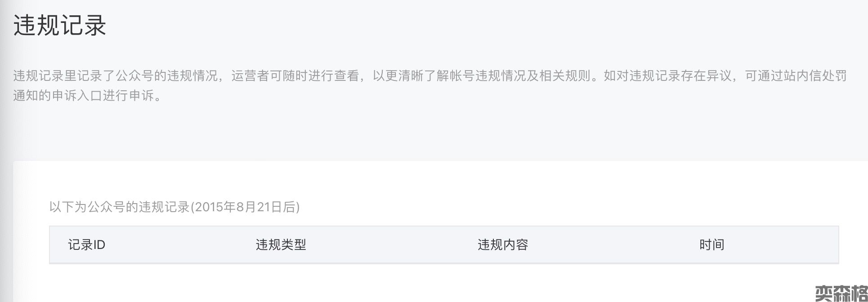868x302 pixels.
Task: Click the 存在异议 phrase in description
Action: [706, 76]
